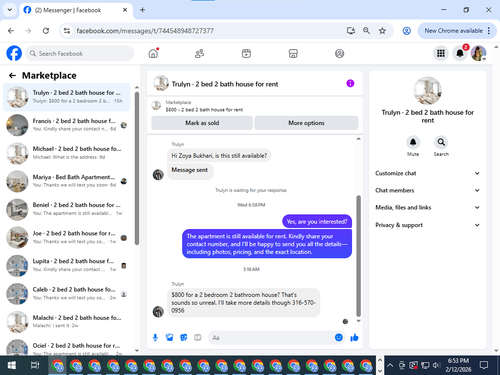Image resolution: width=500 pixels, height=375 pixels.
Task: Choose a GIF in composer
Action: point(198,338)
